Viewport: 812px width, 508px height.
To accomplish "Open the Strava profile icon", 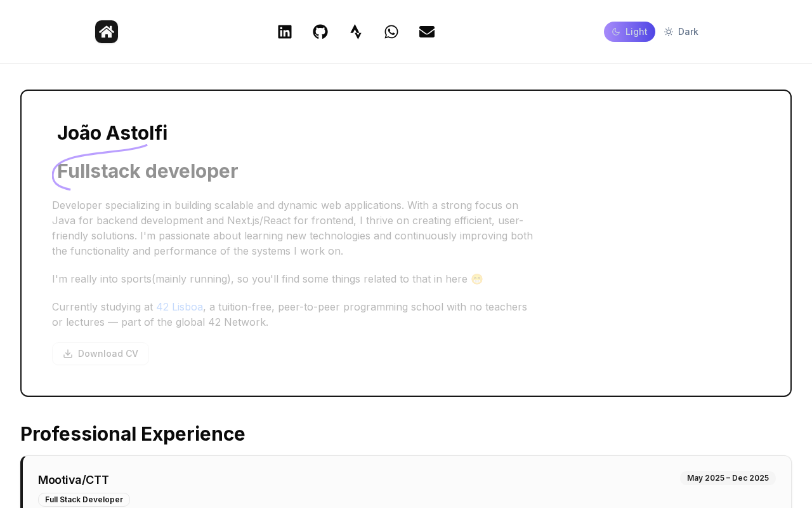I will [x=356, y=32].
